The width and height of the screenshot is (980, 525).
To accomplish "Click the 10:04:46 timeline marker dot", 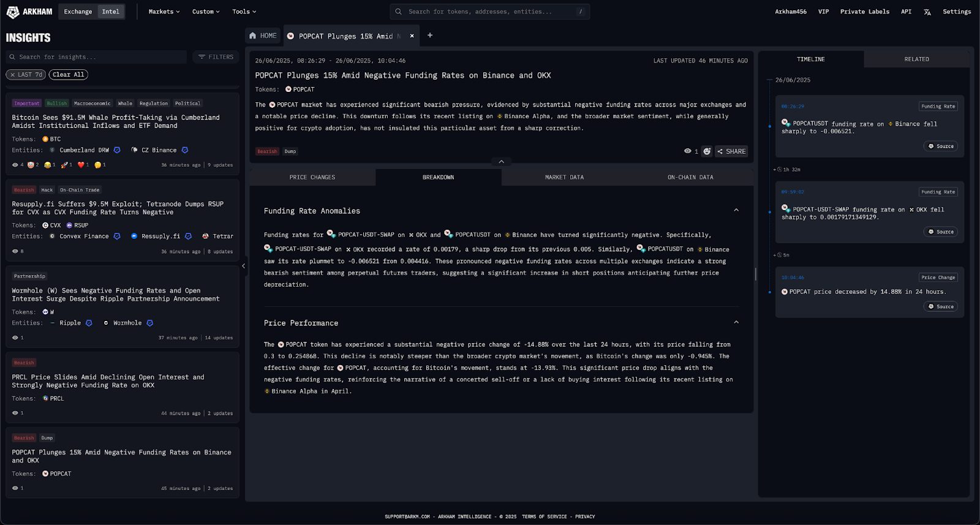I will [x=770, y=292].
